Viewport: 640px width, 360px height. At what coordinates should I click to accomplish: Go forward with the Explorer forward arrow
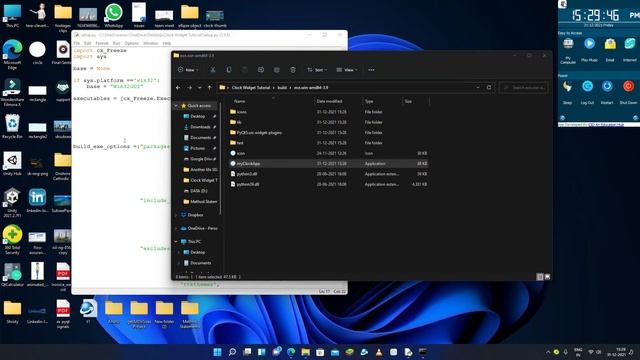(x=189, y=87)
